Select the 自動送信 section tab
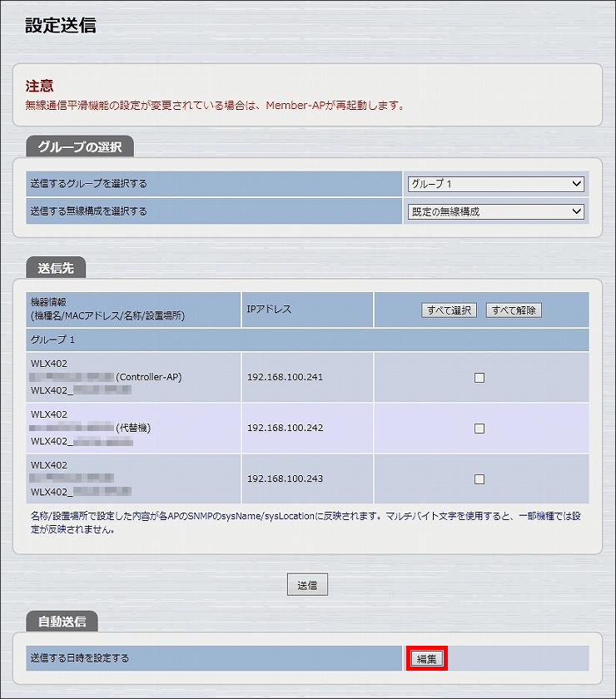 62,621
